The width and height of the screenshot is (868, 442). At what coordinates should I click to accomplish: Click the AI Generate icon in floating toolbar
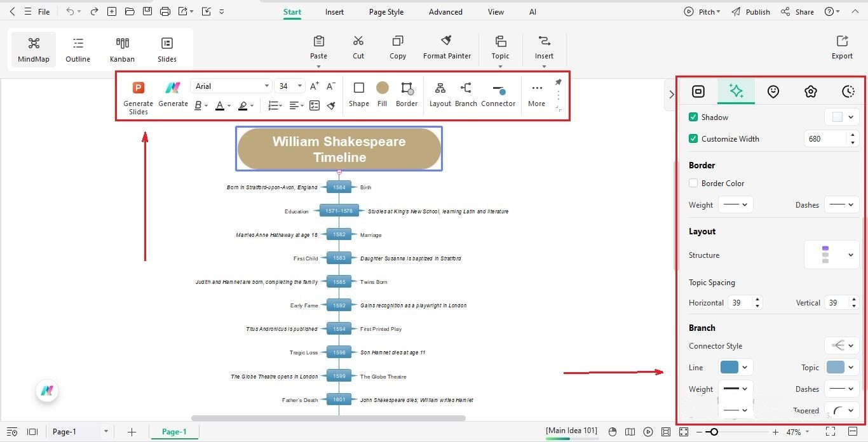pos(173,94)
